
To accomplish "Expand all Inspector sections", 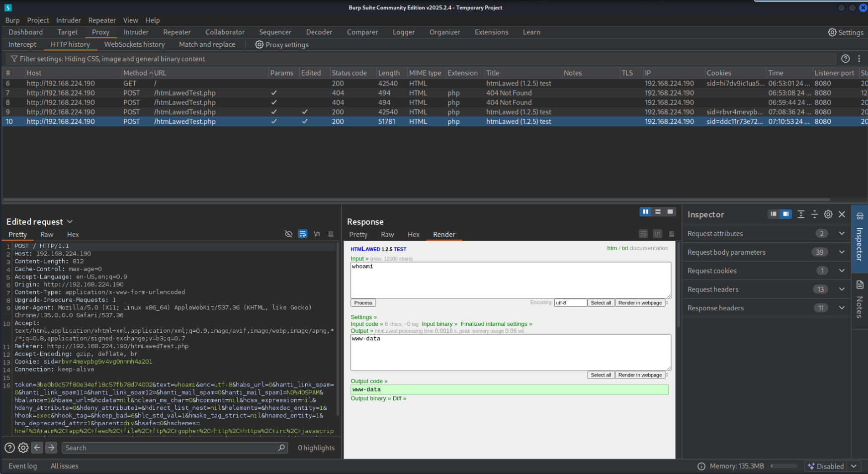I will pos(801,214).
